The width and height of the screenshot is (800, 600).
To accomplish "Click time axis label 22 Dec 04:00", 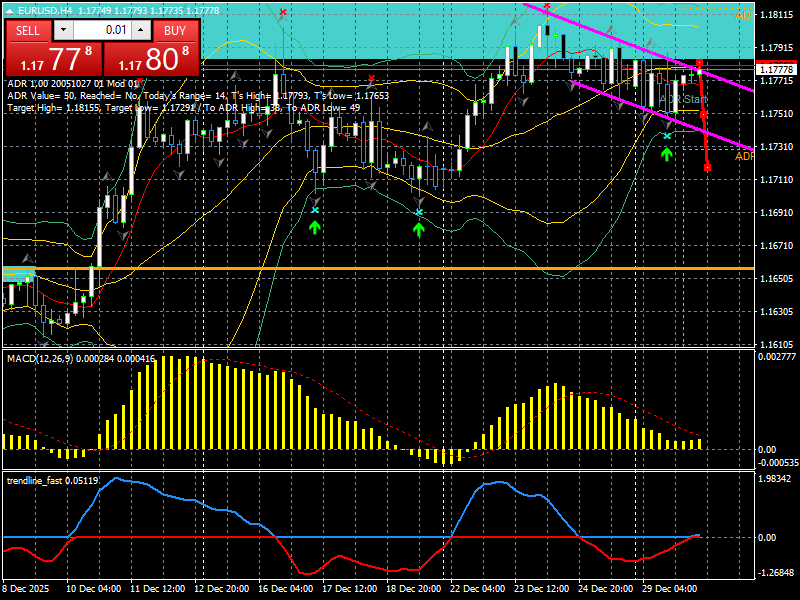I will (478, 588).
